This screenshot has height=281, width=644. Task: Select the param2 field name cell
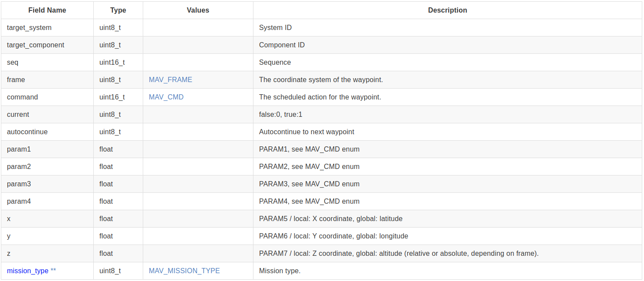coord(47,166)
